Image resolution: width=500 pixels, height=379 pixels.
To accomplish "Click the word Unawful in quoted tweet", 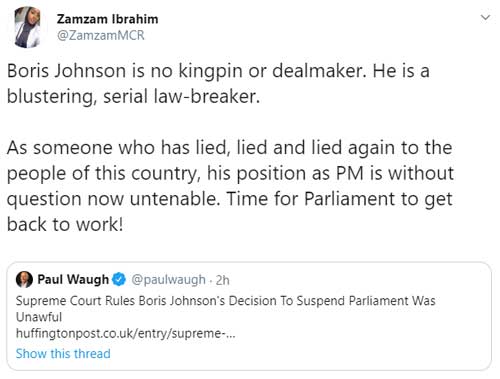I will pos(39,317).
